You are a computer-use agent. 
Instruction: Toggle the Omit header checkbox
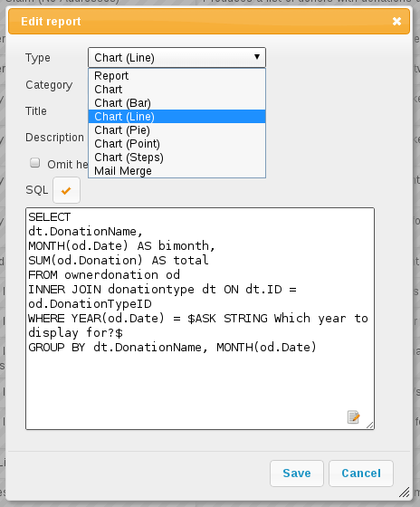coord(35,163)
